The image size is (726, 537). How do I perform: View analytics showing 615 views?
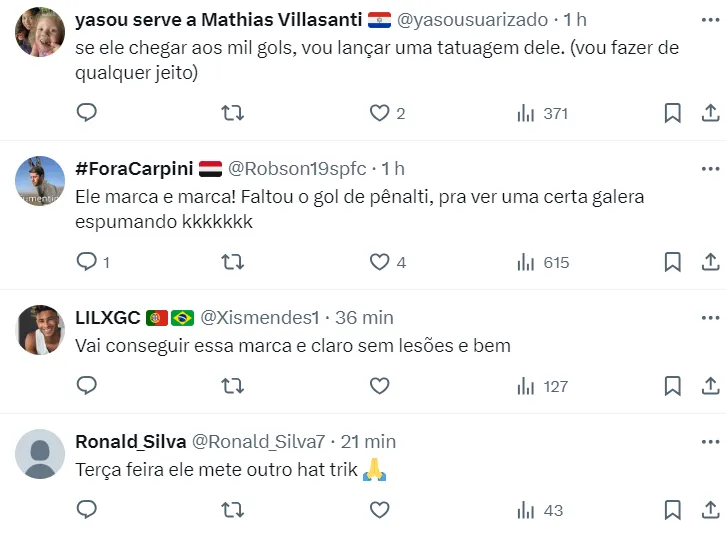pyautogui.click(x=543, y=262)
